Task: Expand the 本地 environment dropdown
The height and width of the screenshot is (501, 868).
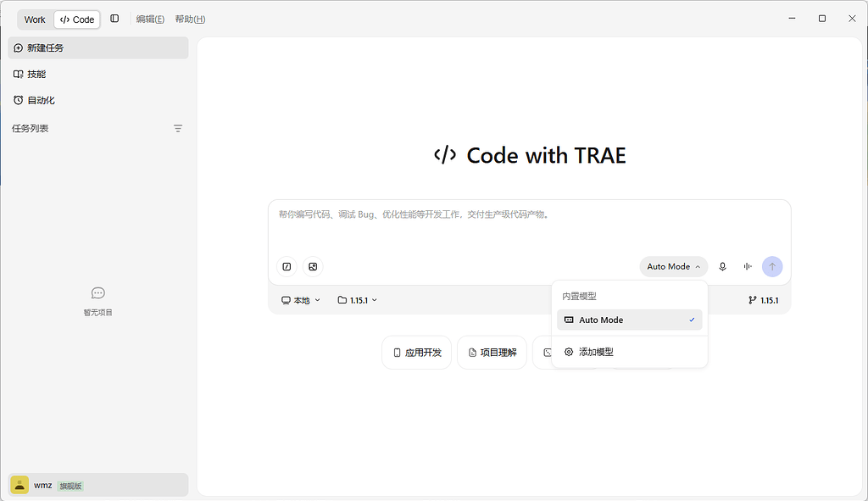Action: [301, 300]
